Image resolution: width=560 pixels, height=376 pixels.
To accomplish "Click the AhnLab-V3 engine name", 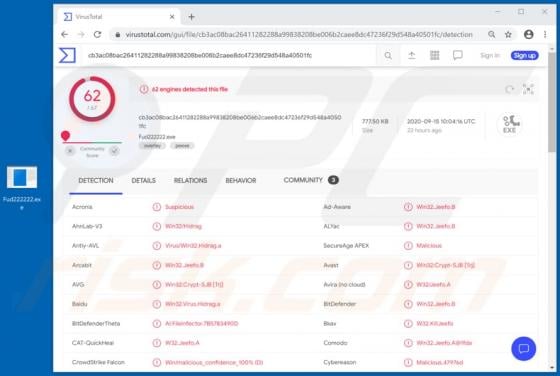I will [x=87, y=226].
